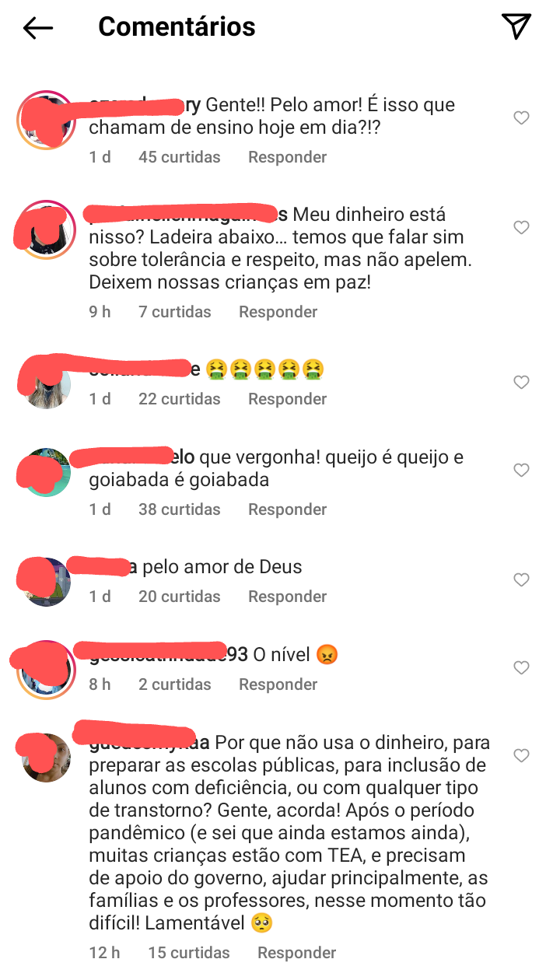Open first commenter's profile picture
This screenshot has width=560, height=980.
(x=47, y=118)
